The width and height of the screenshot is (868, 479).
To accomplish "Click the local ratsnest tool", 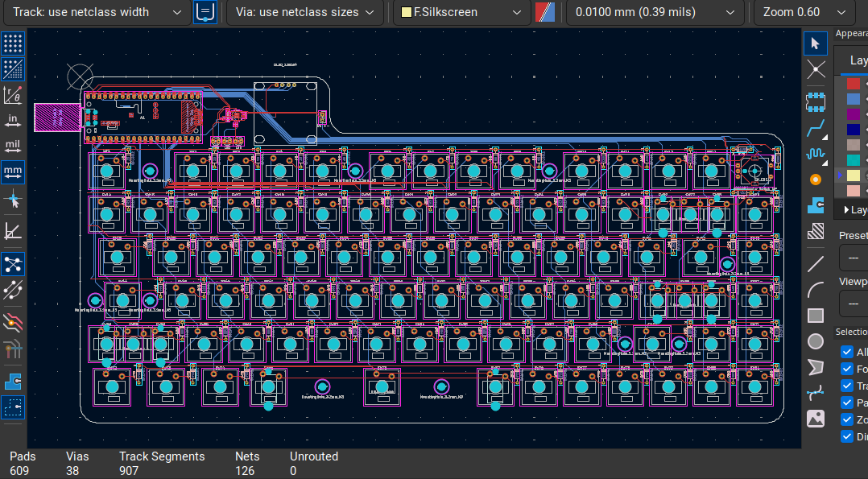I will [x=816, y=69].
